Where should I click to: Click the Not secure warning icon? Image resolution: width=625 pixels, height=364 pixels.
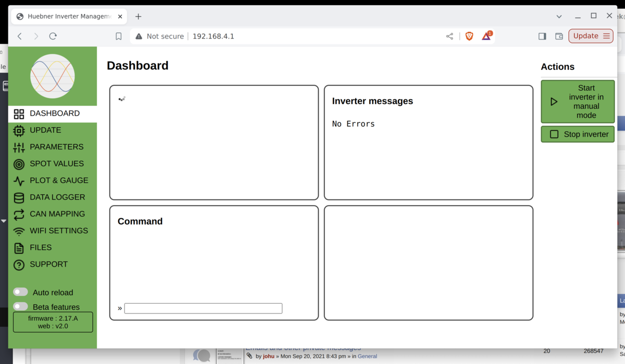[139, 36]
